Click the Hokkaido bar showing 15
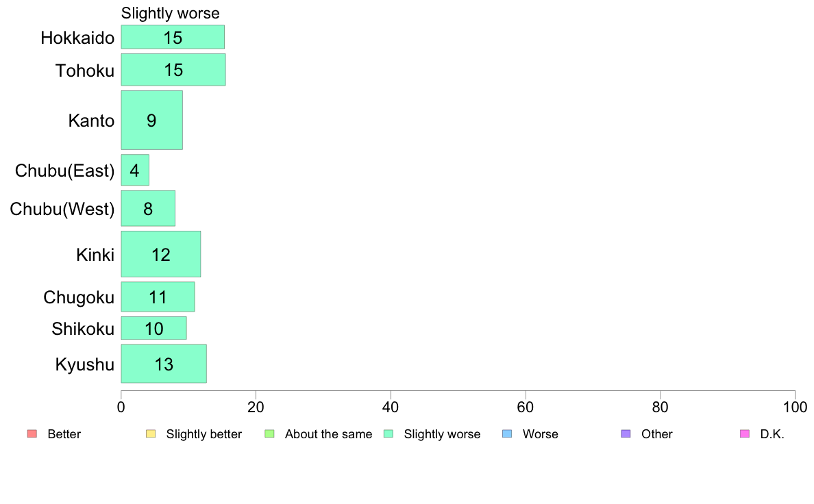This screenshot has width=814, height=504. (173, 37)
